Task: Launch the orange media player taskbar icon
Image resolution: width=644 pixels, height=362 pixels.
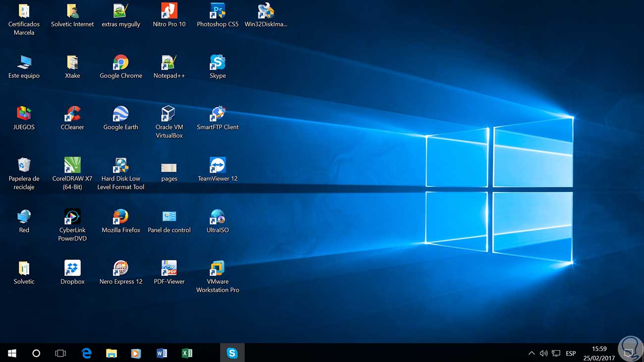Action: [136, 353]
